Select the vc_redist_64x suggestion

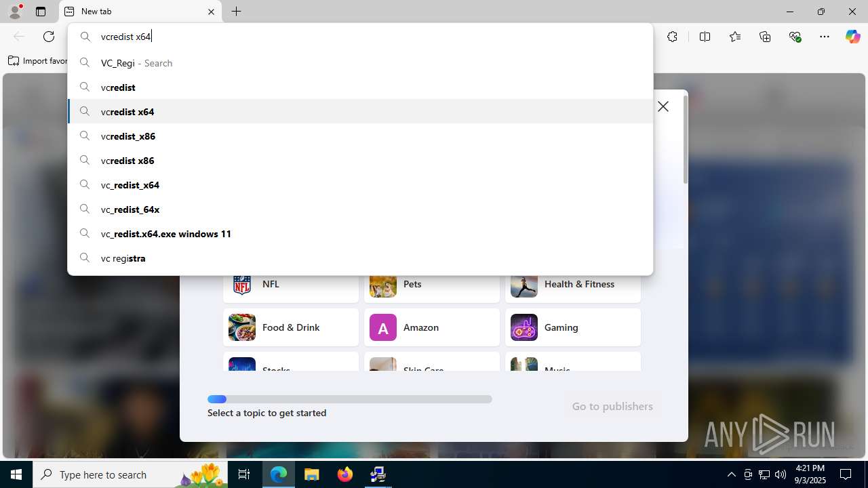pyautogui.click(x=360, y=209)
